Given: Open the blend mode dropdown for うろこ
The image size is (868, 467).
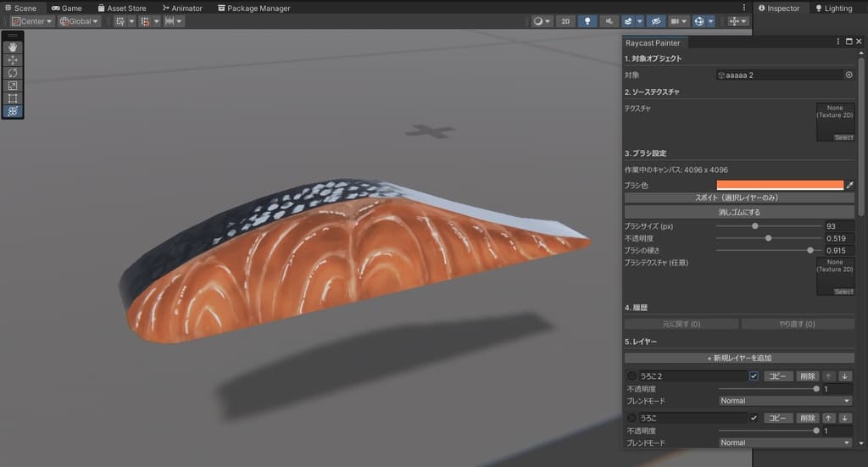Looking at the screenshot, I should point(785,442).
